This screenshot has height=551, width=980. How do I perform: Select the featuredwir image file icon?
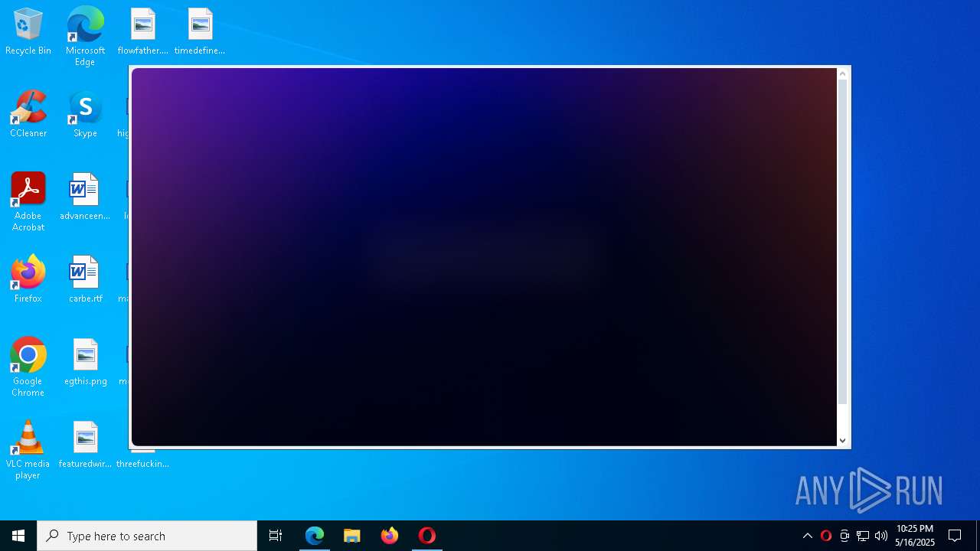click(x=85, y=445)
